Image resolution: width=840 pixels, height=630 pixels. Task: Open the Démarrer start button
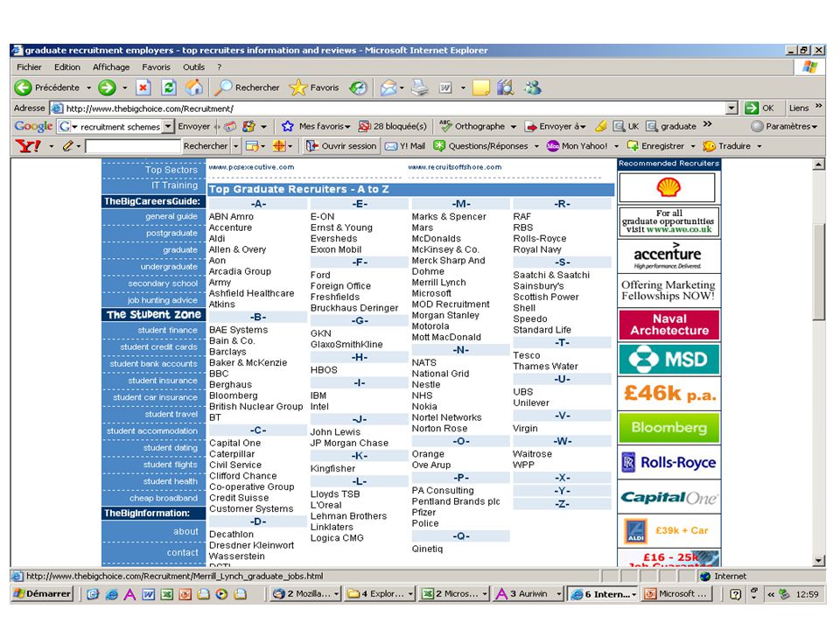click(x=42, y=593)
